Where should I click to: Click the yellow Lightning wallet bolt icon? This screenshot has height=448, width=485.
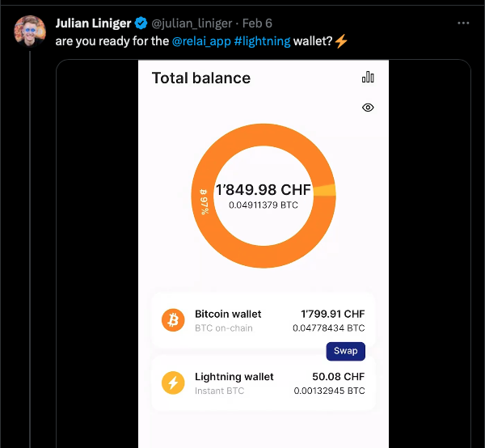173,382
